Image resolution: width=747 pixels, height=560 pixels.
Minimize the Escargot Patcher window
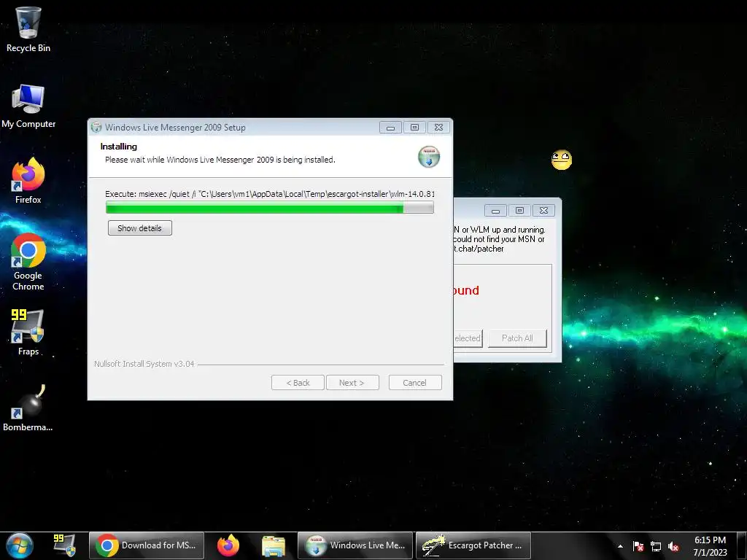click(495, 211)
